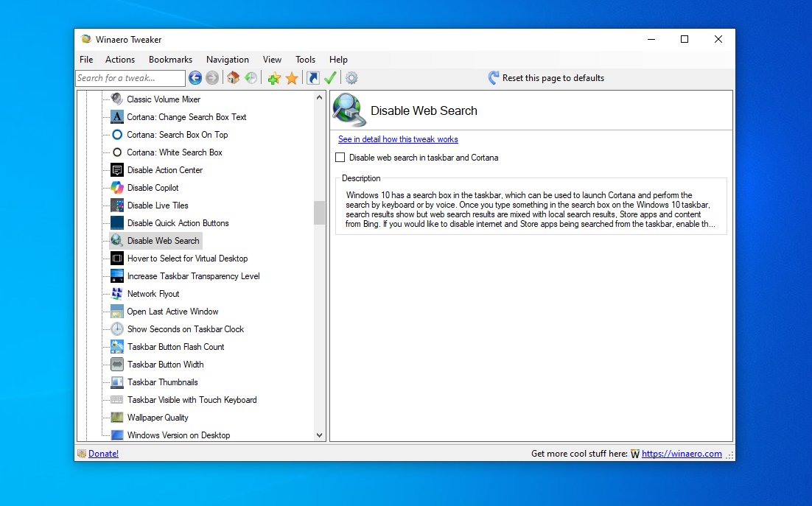Open the Tools menu
812x506 pixels.
pyautogui.click(x=306, y=60)
